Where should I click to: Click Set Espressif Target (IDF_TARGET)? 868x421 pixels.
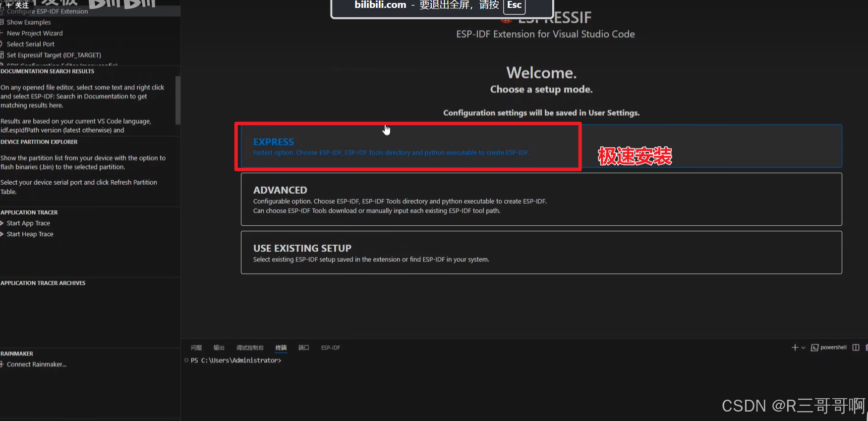[54, 55]
